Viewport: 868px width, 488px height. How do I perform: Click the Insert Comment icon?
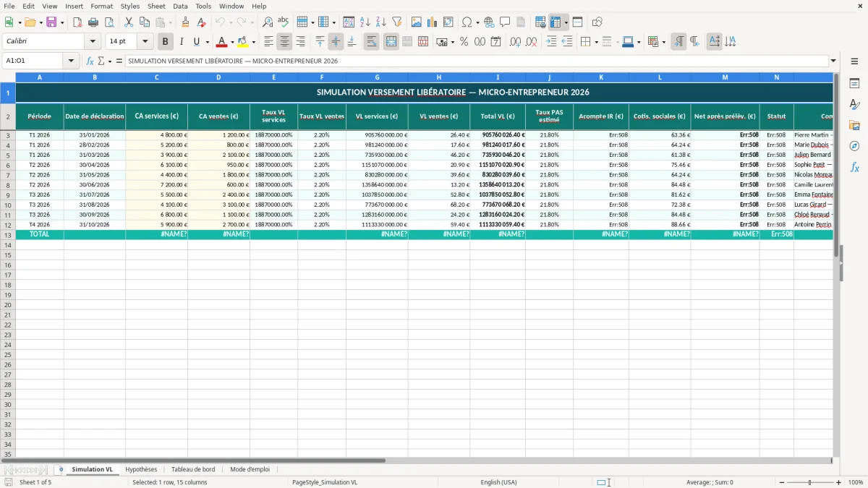pos(505,22)
